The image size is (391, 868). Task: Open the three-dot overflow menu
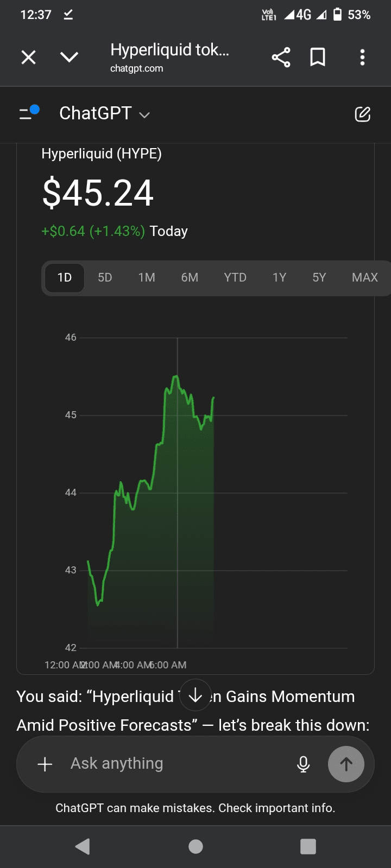362,58
